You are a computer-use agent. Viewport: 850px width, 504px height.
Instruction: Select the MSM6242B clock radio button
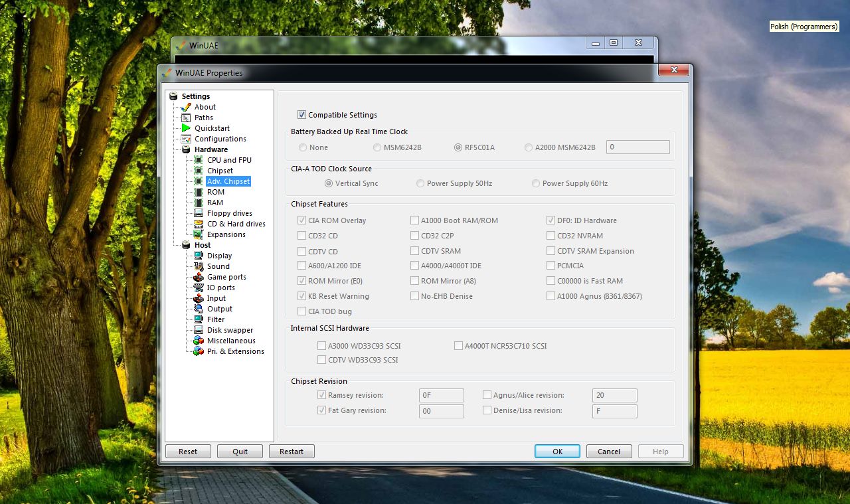point(377,147)
